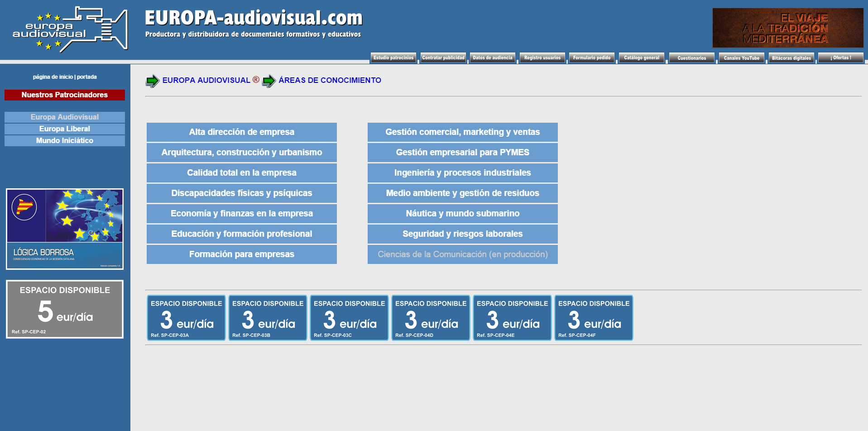Open Catálogo general tab
Image resolution: width=868 pixels, height=431 pixels.
tap(642, 58)
